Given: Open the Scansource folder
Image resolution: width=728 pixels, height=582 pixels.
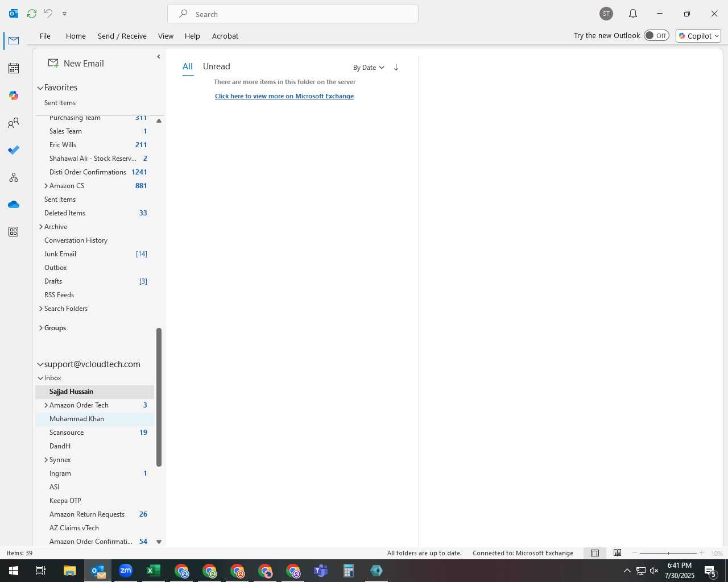Looking at the screenshot, I should [94, 433].
